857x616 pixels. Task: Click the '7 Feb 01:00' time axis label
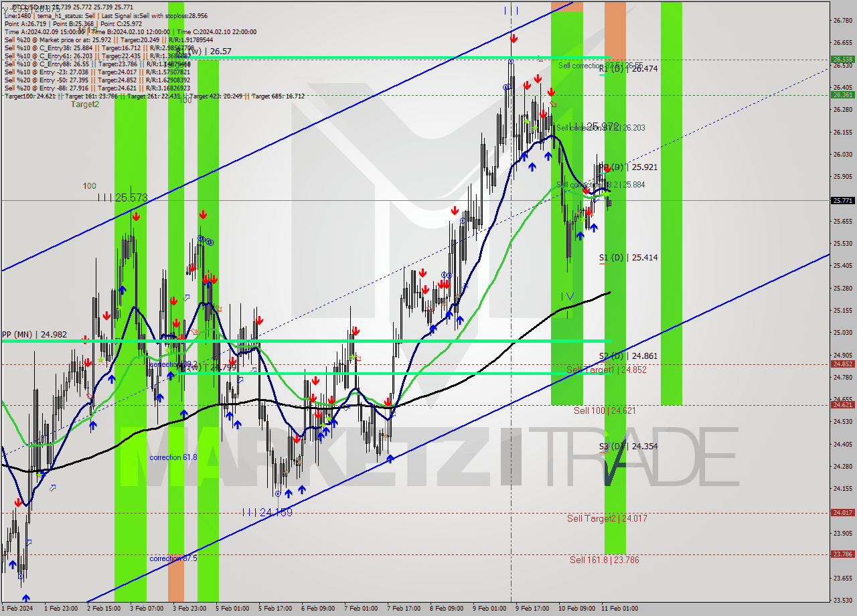361,609
